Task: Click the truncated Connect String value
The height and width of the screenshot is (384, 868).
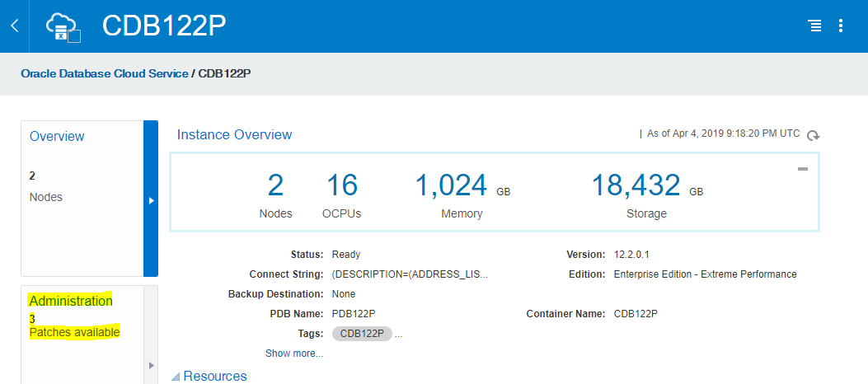Action: tap(410, 274)
